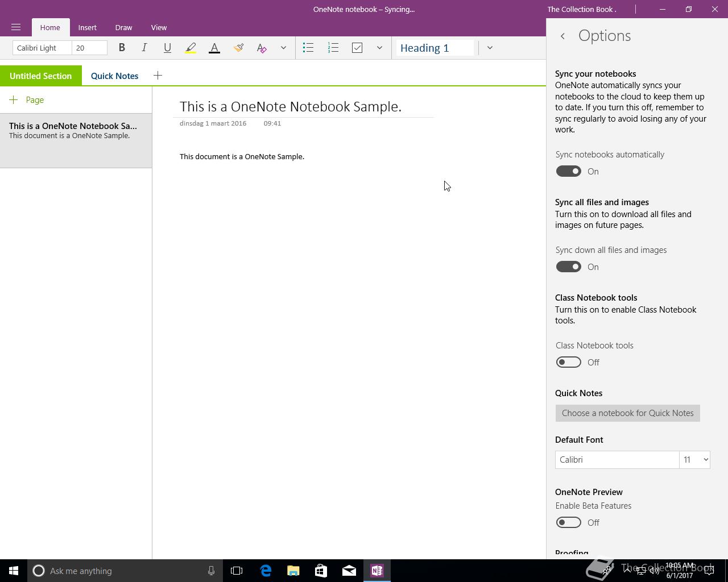
Task: Select Heading 1 style
Action: tap(436, 48)
